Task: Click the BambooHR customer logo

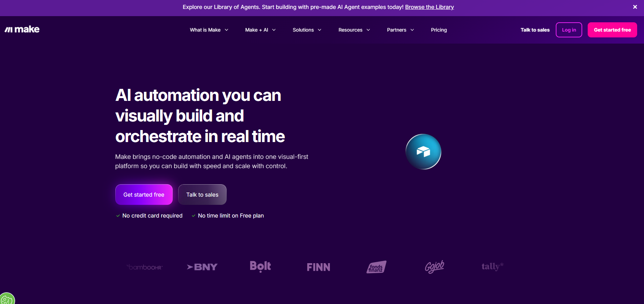Action: [x=145, y=267]
